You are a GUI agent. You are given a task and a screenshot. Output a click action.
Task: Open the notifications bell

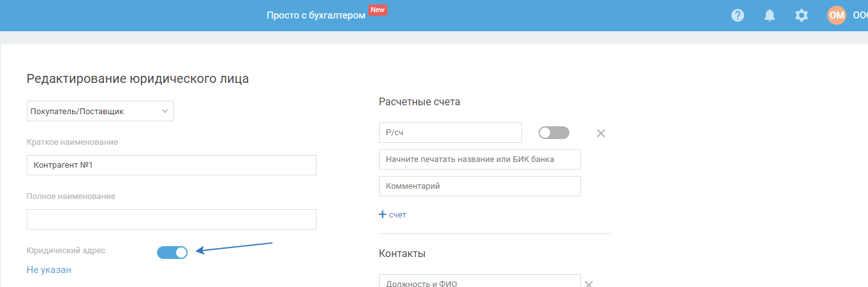click(x=770, y=15)
